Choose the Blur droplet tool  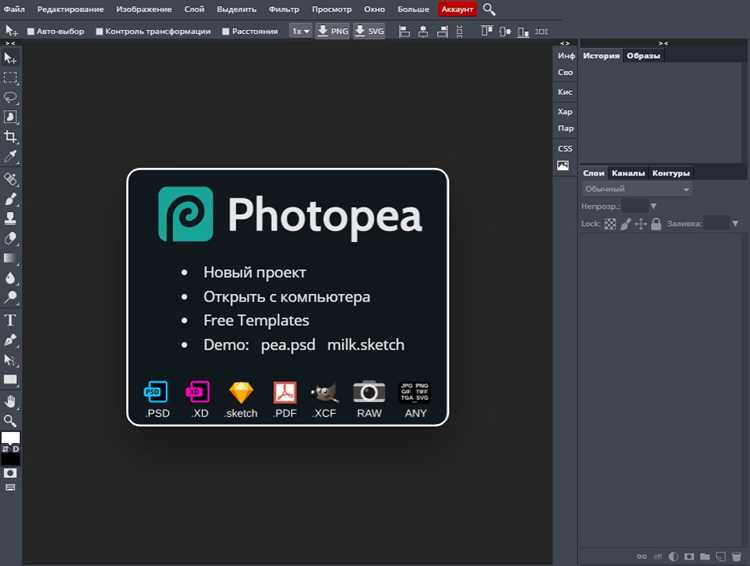pyautogui.click(x=10, y=278)
